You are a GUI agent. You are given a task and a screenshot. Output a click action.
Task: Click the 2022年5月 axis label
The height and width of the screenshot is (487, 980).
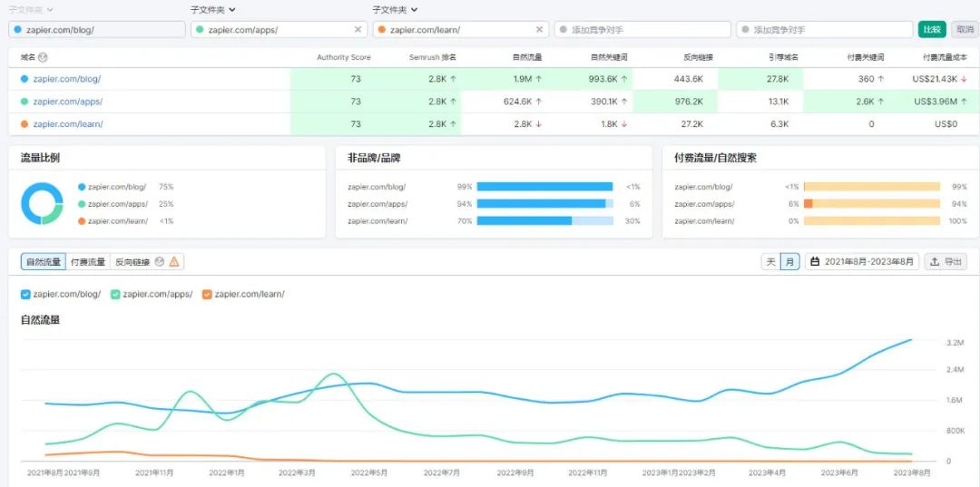(370, 473)
